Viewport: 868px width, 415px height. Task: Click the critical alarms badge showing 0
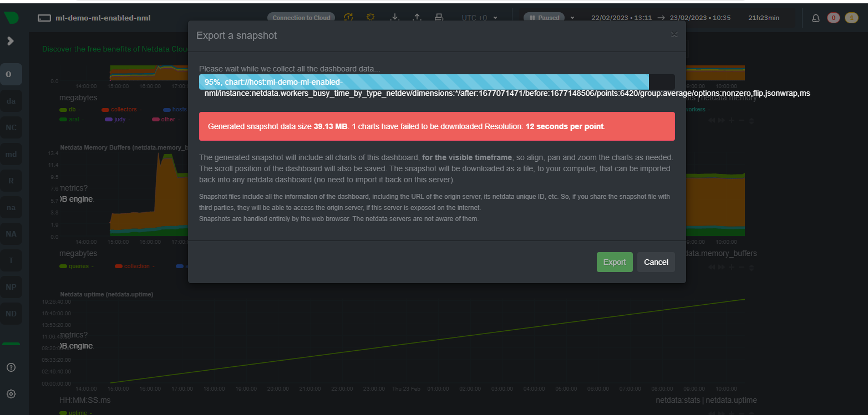(x=833, y=17)
